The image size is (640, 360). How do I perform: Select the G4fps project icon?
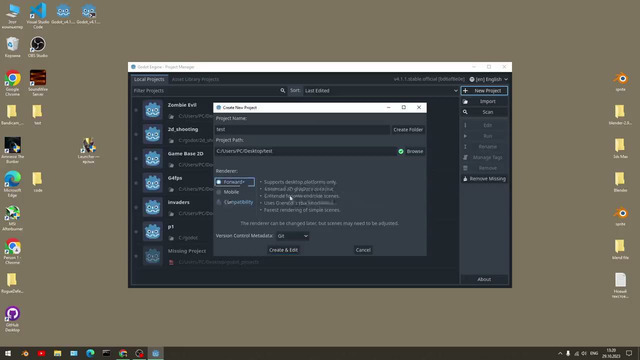tap(153, 183)
